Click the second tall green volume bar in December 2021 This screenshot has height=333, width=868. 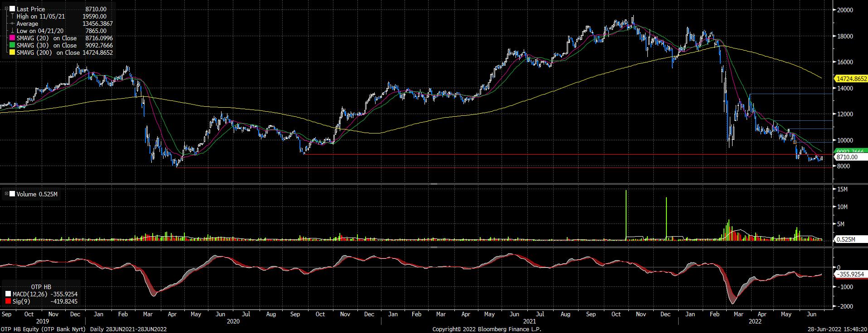click(666, 219)
